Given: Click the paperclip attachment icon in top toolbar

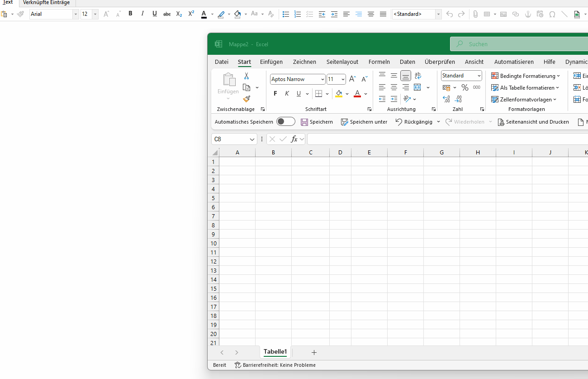Looking at the screenshot, I should [x=475, y=14].
